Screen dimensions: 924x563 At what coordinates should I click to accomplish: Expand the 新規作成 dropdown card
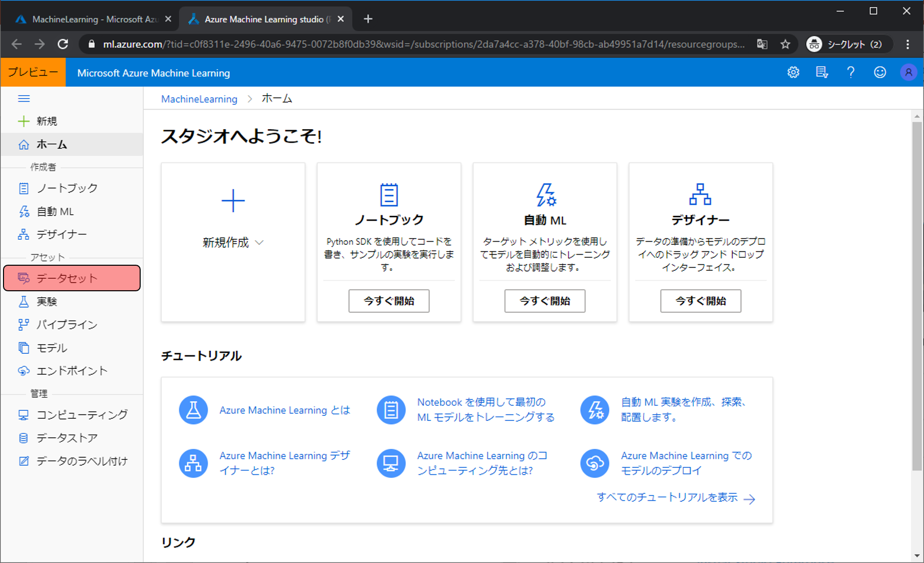pyautogui.click(x=233, y=243)
